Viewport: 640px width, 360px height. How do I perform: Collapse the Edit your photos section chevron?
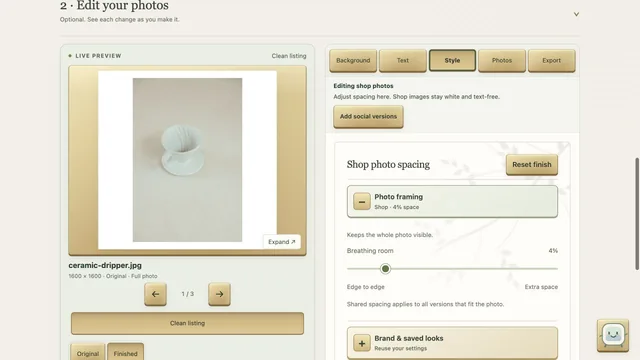(x=576, y=14)
